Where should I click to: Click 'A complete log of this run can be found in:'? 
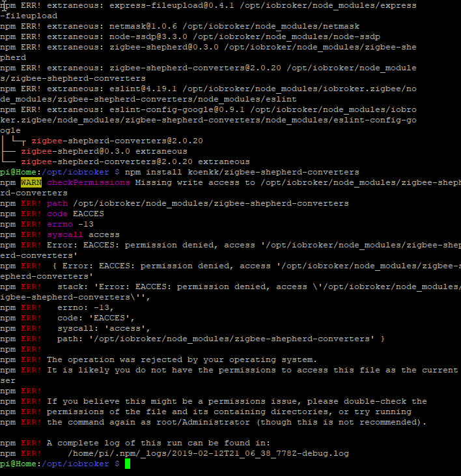158,443
